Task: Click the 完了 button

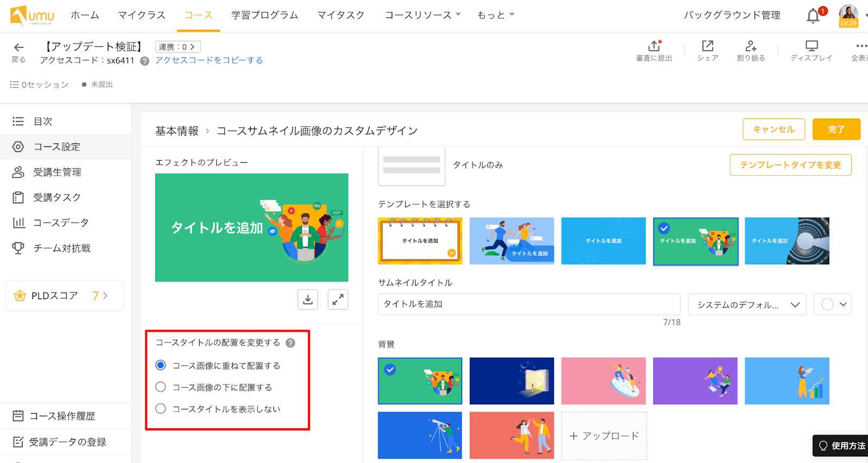Action: (836, 129)
